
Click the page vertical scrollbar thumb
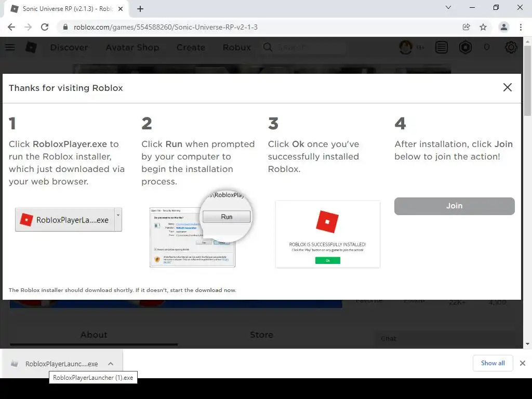coord(527,81)
